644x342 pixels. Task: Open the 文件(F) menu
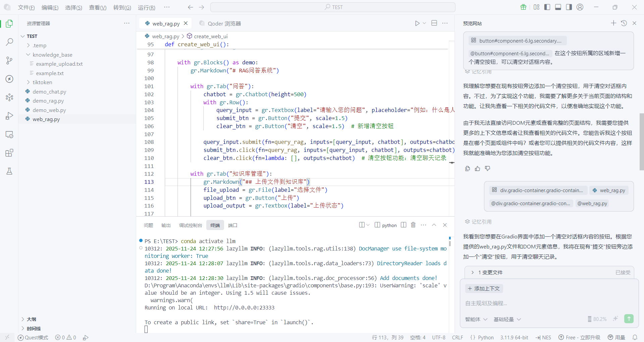[26, 7]
